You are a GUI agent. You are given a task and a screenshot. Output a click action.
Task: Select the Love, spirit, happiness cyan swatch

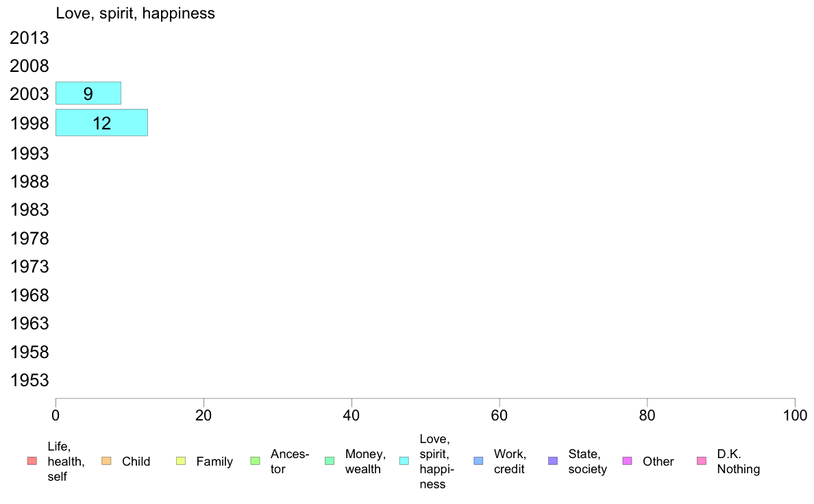tap(404, 461)
